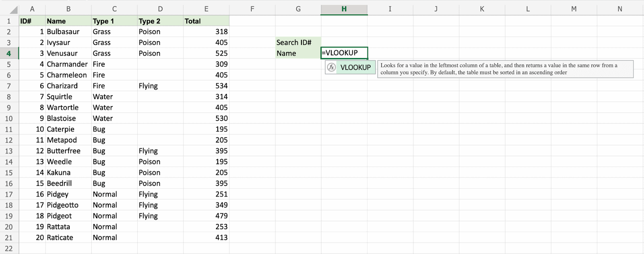
Task: Select row 4 header
Action: 9,53
